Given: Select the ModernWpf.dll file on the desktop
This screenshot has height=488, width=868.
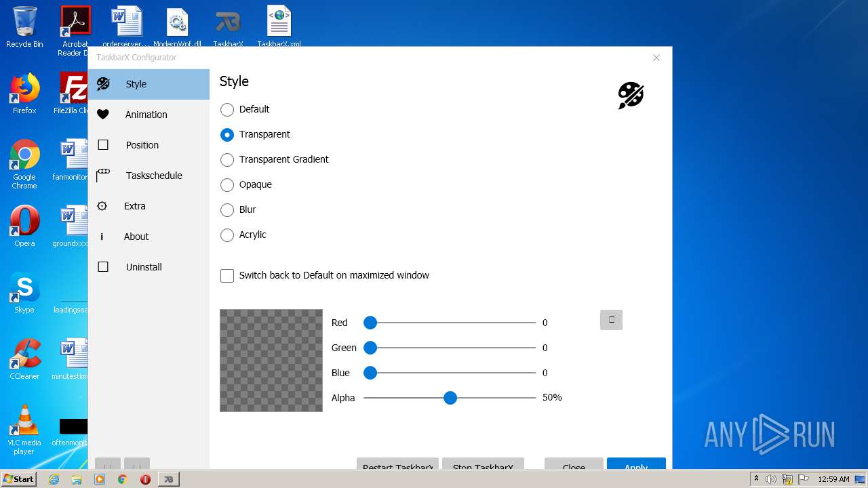Looking at the screenshot, I should [x=178, y=28].
